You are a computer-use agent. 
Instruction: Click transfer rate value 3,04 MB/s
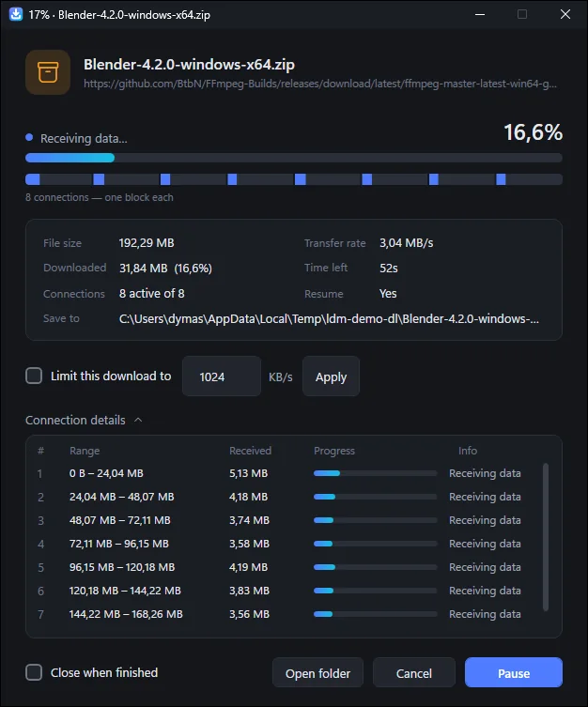coord(407,243)
